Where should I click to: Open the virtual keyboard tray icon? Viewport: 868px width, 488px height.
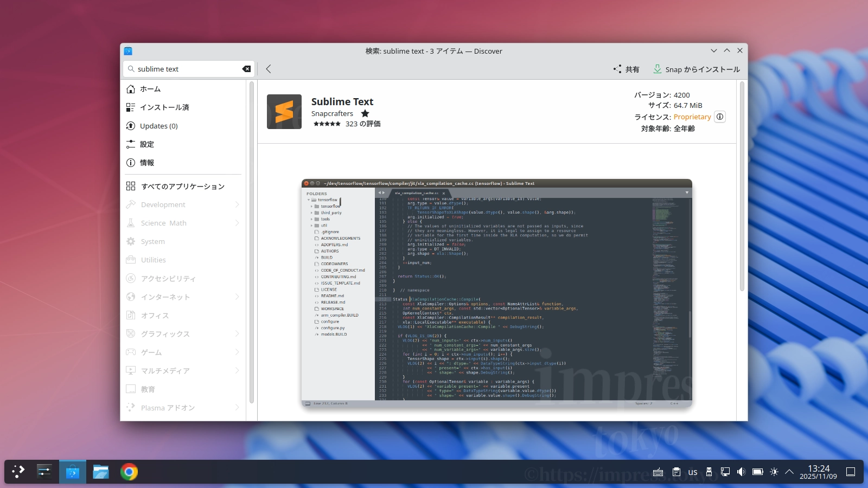[658, 472]
